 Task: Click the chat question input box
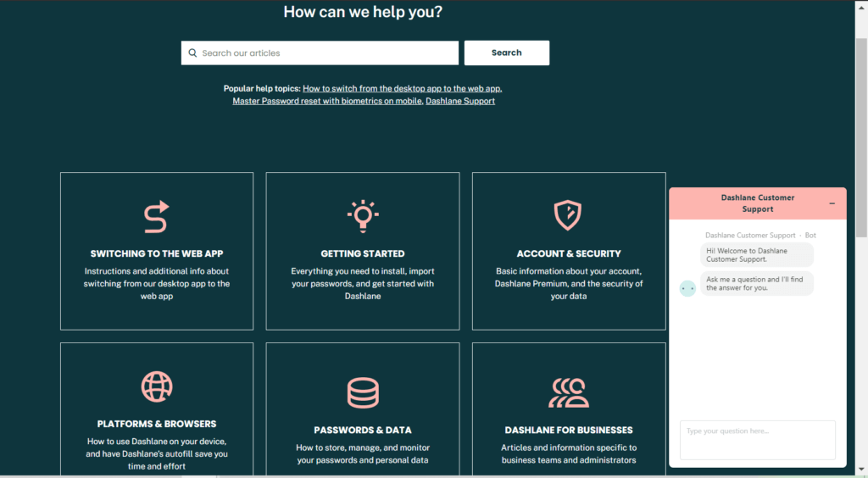point(757,440)
